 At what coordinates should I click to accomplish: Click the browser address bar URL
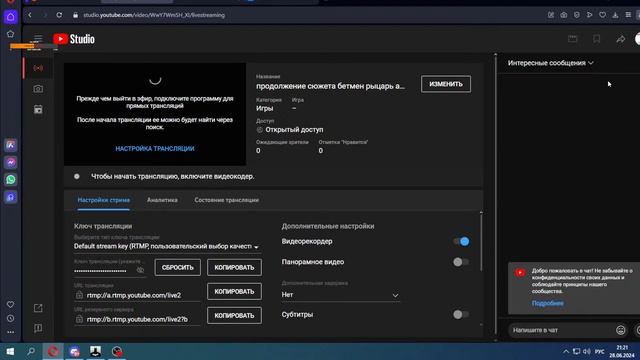(x=154, y=15)
